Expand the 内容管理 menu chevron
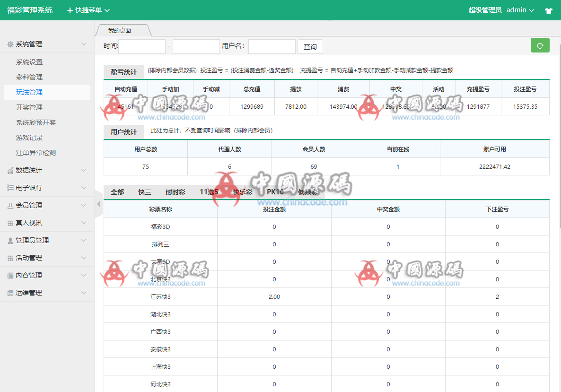The width and height of the screenshot is (561, 392). click(84, 275)
